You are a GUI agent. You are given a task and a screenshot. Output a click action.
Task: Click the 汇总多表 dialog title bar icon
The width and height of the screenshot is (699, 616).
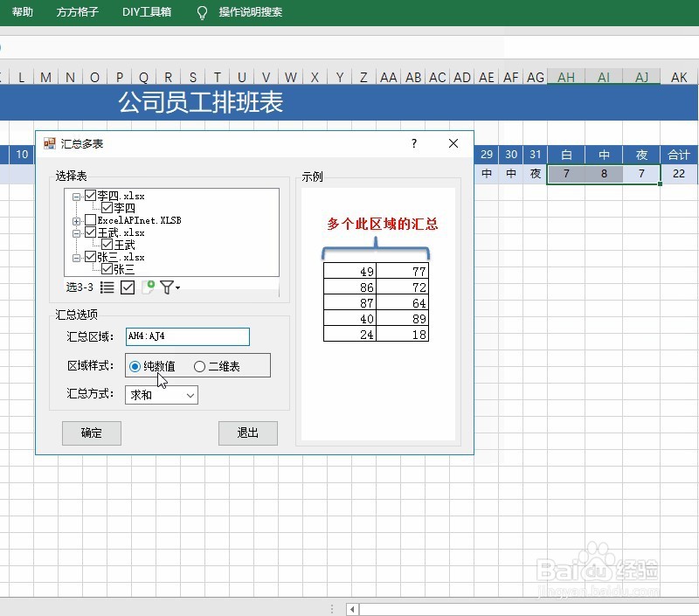pyautogui.click(x=49, y=143)
